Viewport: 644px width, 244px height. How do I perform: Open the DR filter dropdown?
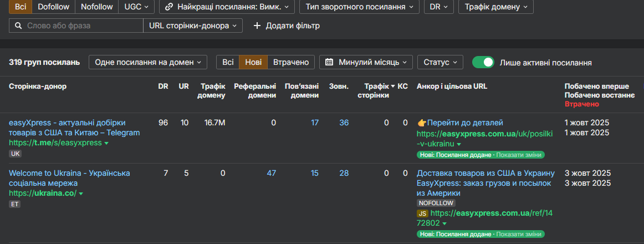[x=439, y=7]
